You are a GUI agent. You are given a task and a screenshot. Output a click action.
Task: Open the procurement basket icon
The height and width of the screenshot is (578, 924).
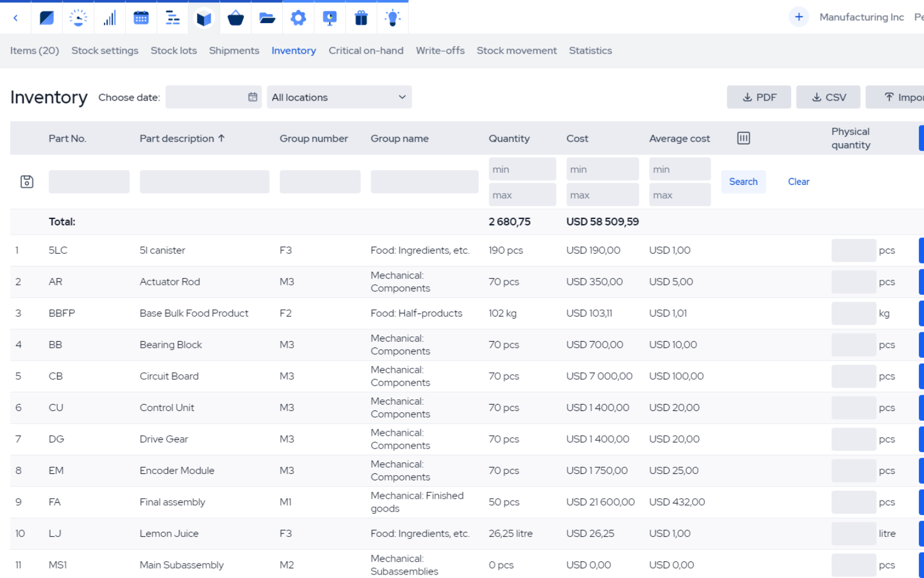(235, 17)
